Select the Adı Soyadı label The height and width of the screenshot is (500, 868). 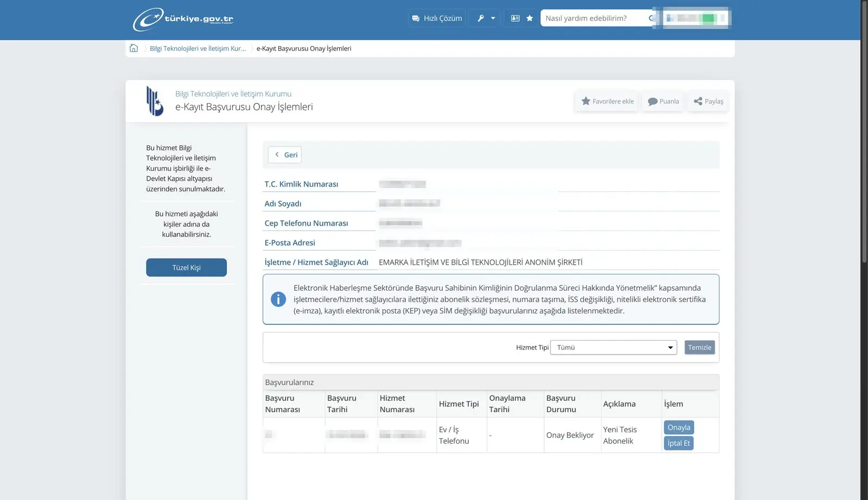(x=283, y=204)
